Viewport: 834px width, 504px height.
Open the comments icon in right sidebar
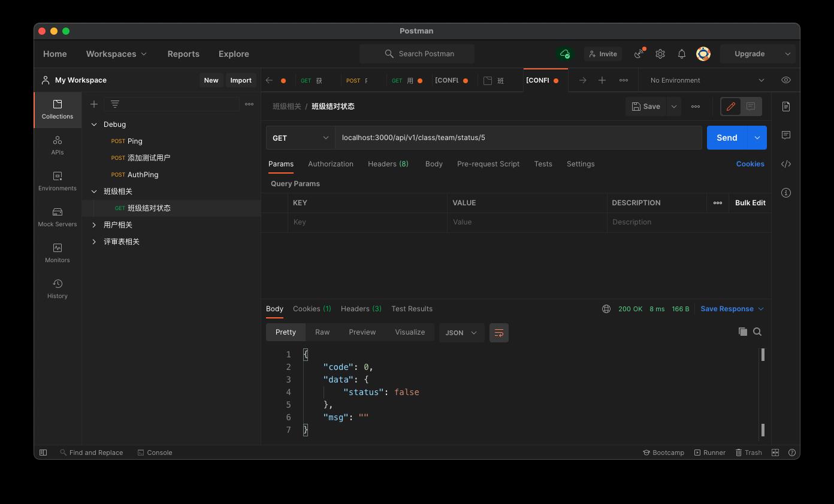786,135
